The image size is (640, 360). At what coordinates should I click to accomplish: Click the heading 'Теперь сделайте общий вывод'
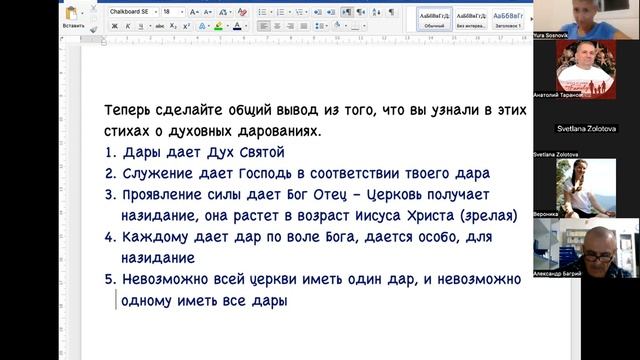coord(211,110)
